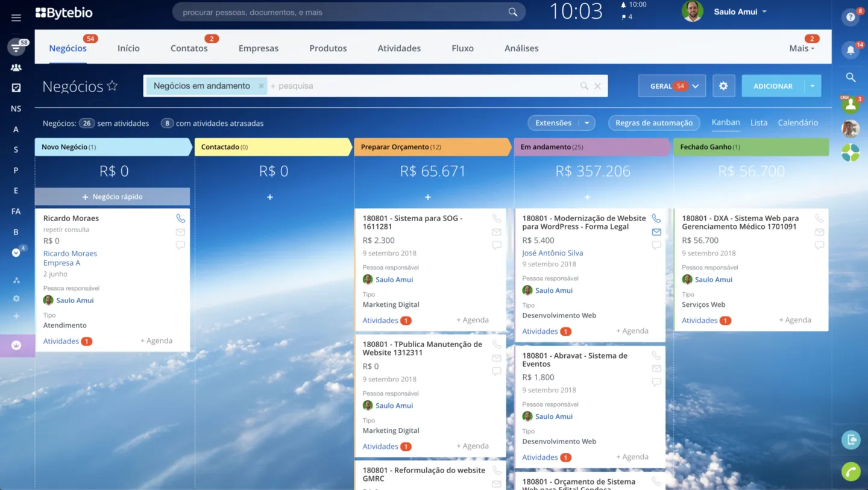Click the ADICIONAR button
Viewport: 868px width, 490px height.
[x=773, y=86]
